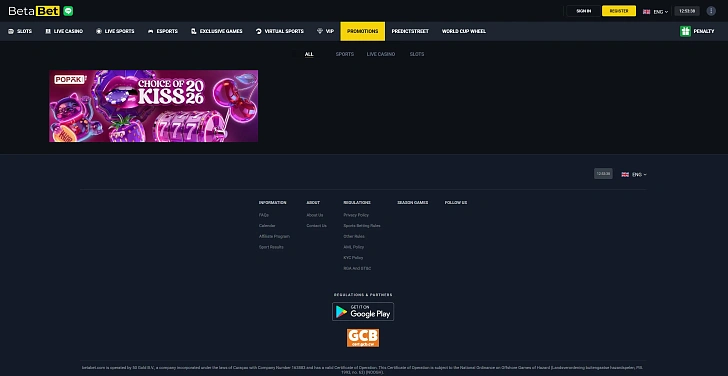728x376 pixels.
Task: Open the three-dot menu in header
Action: 711,11
